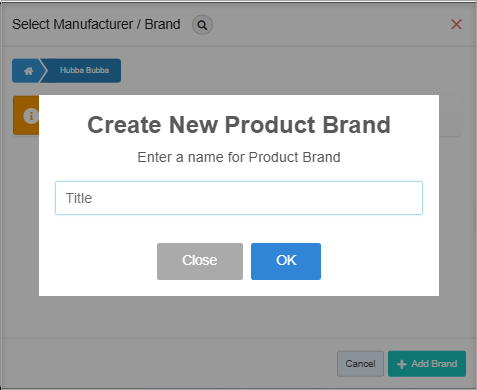Go to the home breadcrumb icon

28,71
